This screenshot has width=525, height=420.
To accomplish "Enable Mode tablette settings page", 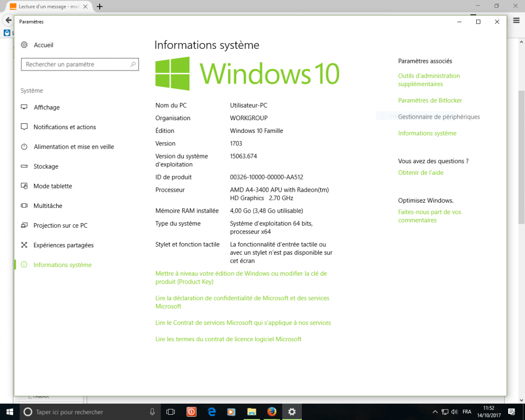I will pyautogui.click(x=51, y=186).
